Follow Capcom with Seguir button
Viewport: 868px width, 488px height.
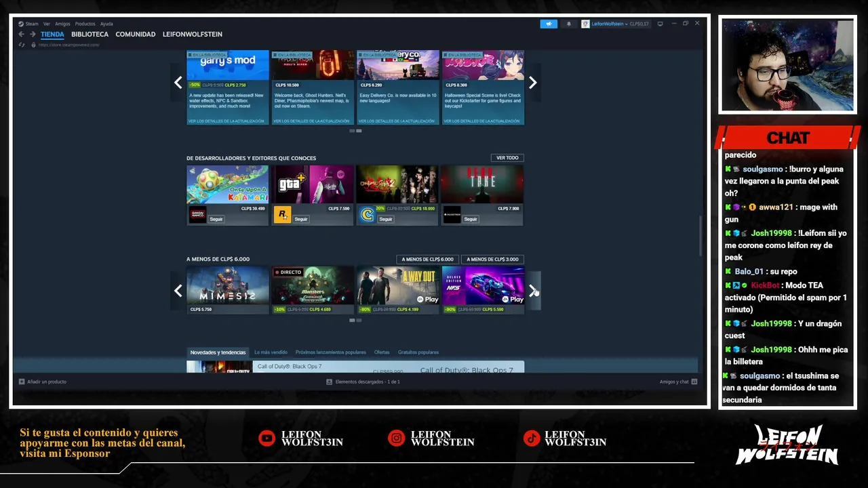tap(386, 220)
